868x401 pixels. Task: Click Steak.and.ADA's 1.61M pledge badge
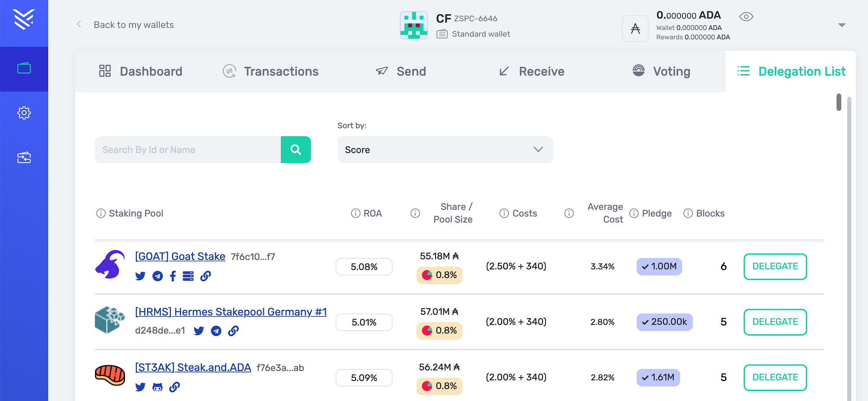point(658,378)
